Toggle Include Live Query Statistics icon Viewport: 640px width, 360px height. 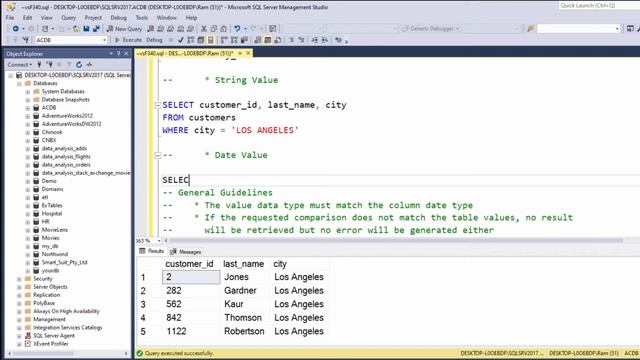click(234, 40)
